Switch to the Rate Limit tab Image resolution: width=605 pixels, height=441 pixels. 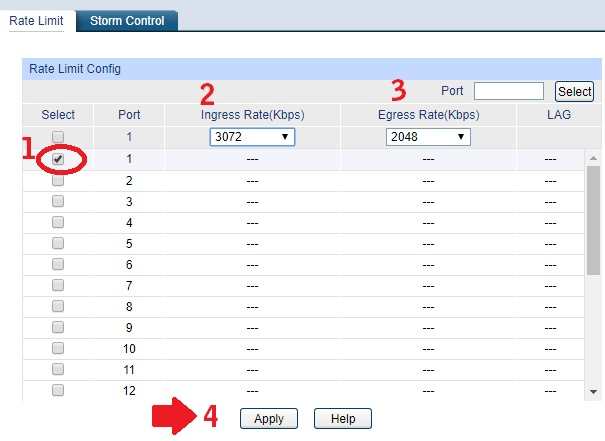[x=36, y=21]
